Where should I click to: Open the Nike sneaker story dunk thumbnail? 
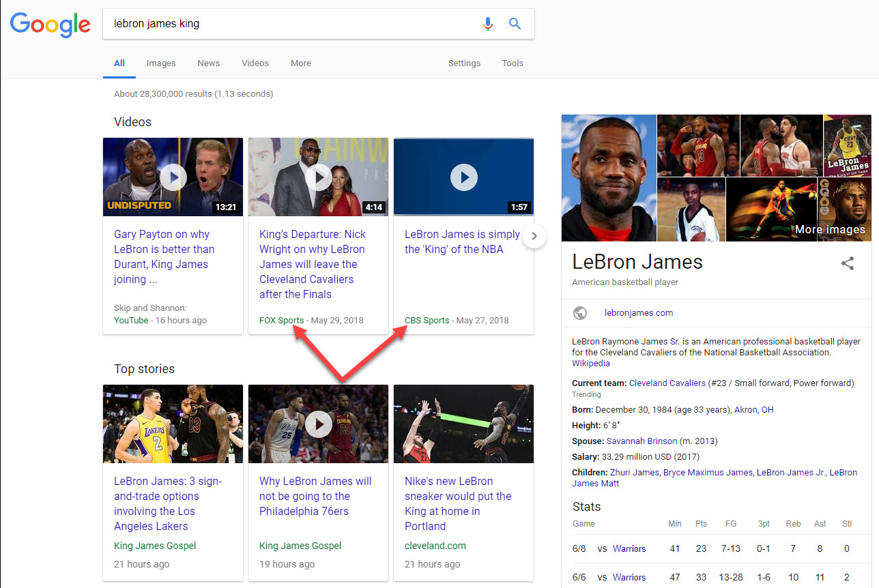click(464, 424)
